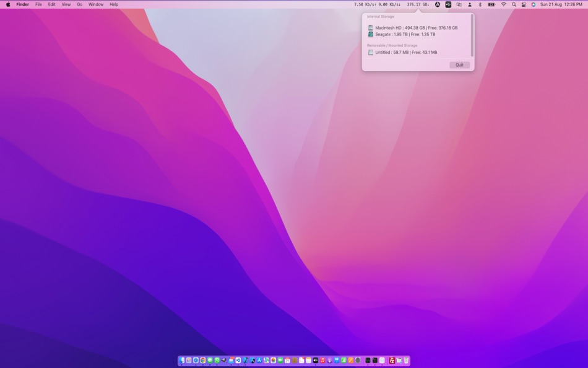This screenshot has height=368, width=588.
Task: Open Spotlight search magnifier
Action: pyautogui.click(x=514, y=4)
